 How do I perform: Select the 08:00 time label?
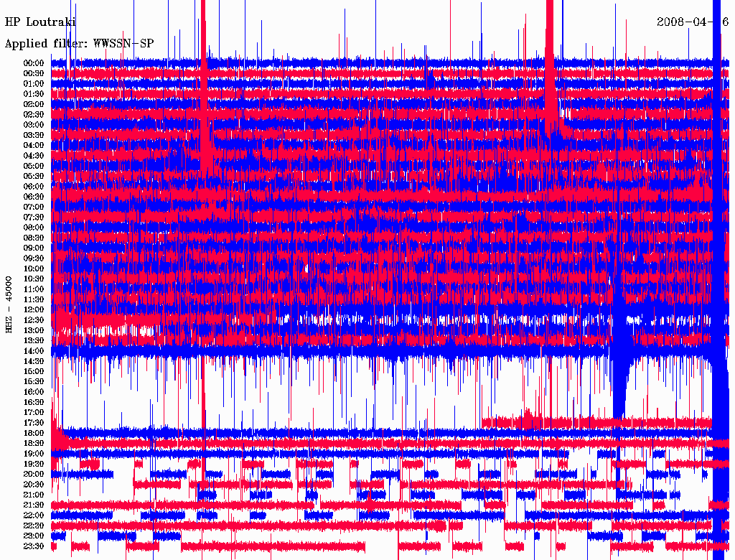34,228
